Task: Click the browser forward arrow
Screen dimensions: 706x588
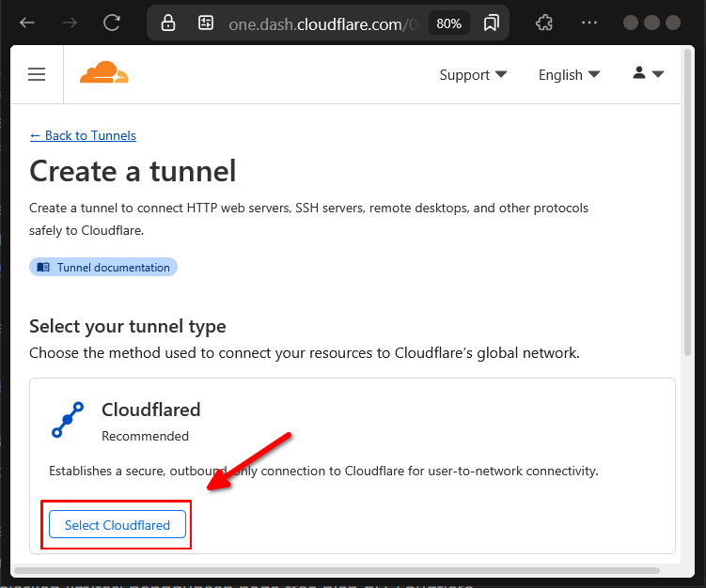Action: [x=70, y=23]
